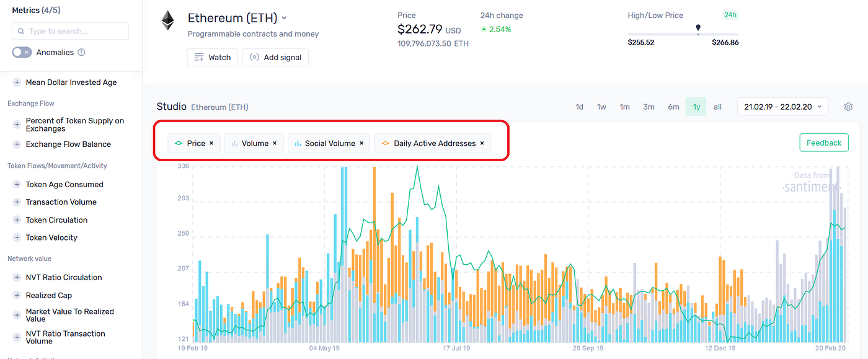Click the Feedback button
The image size is (868, 359).
(824, 143)
